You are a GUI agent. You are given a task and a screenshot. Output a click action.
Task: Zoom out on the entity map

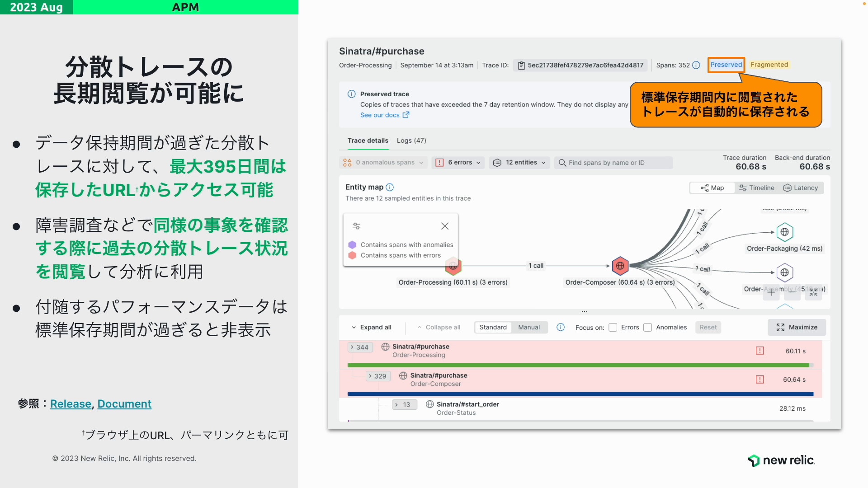tap(792, 292)
